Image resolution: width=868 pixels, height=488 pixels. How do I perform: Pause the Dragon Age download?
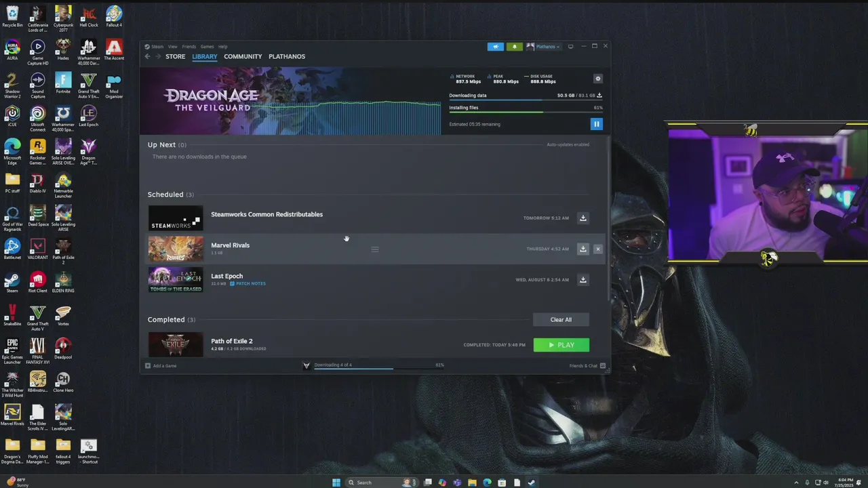[596, 124]
